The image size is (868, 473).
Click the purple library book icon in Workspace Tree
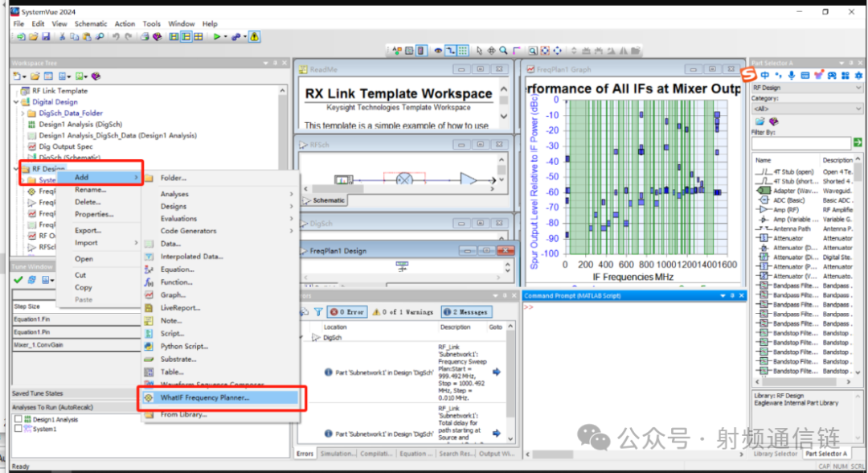pos(96,76)
